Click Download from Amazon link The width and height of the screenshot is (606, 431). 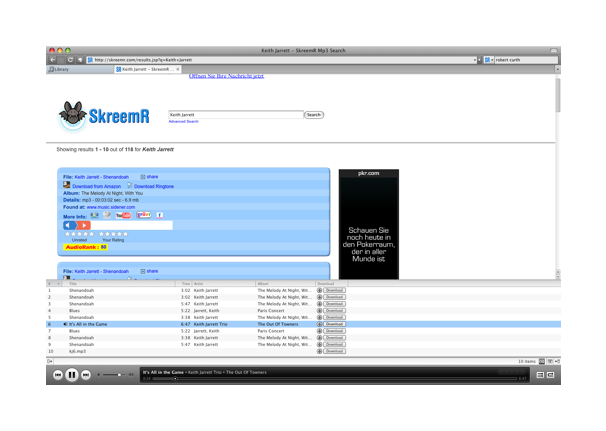pyautogui.click(x=97, y=186)
